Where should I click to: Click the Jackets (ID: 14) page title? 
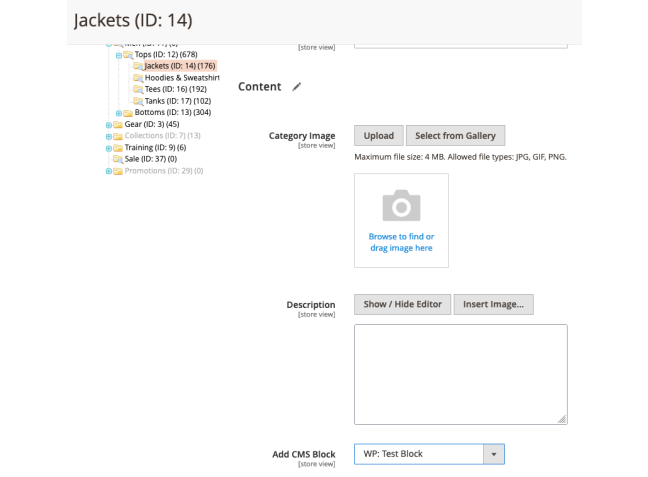coord(133,20)
